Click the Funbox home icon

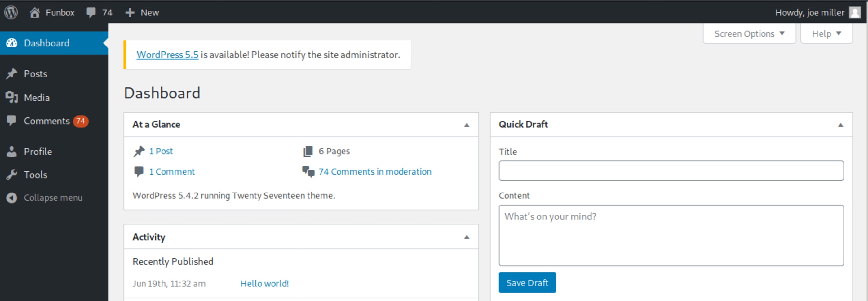(35, 12)
